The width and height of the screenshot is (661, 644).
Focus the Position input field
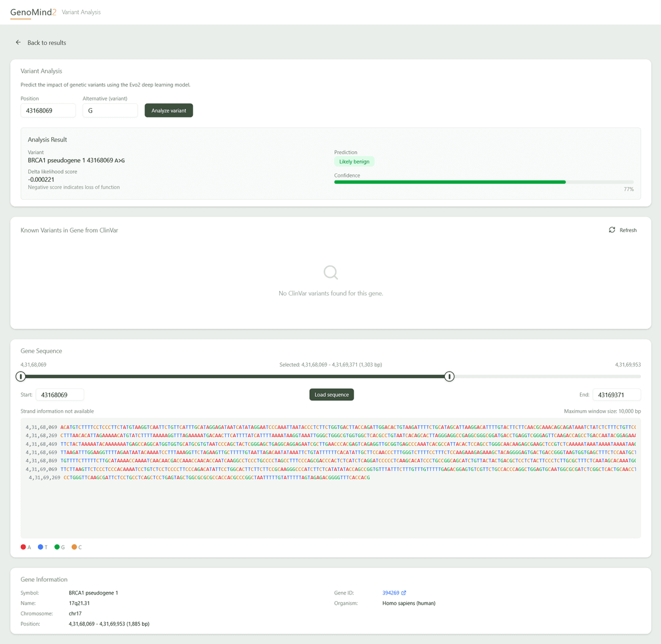pyautogui.click(x=48, y=111)
